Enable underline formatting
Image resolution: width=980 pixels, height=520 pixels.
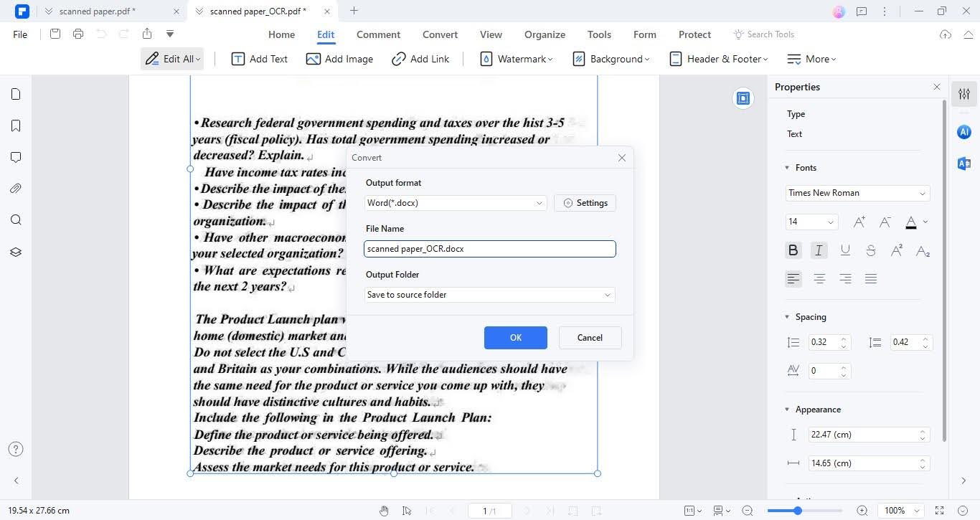tap(845, 250)
